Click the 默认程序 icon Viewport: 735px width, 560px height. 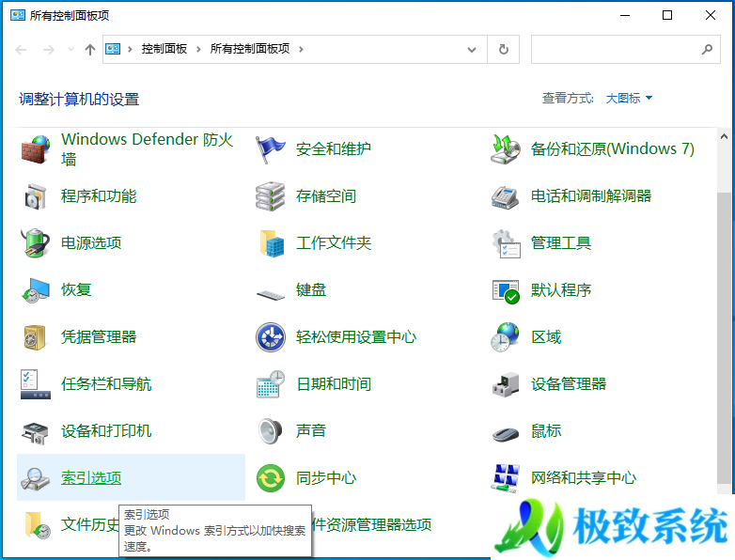tap(506, 290)
